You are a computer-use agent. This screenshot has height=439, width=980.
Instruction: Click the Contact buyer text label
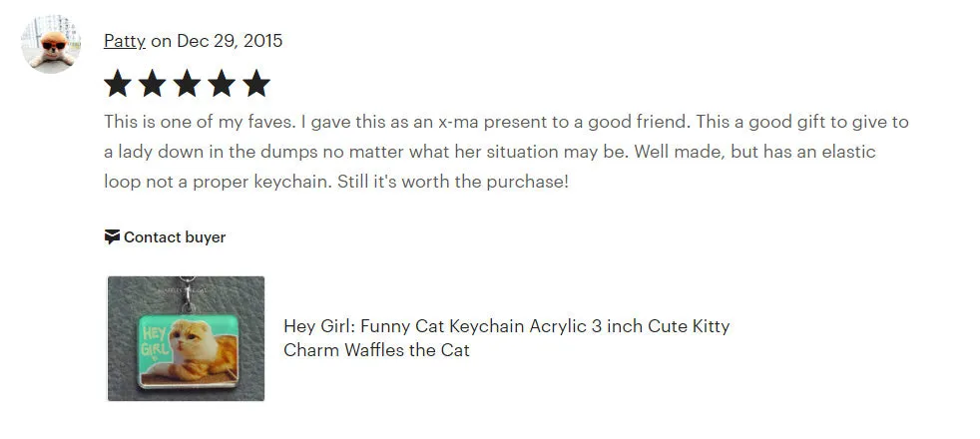pyautogui.click(x=175, y=237)
